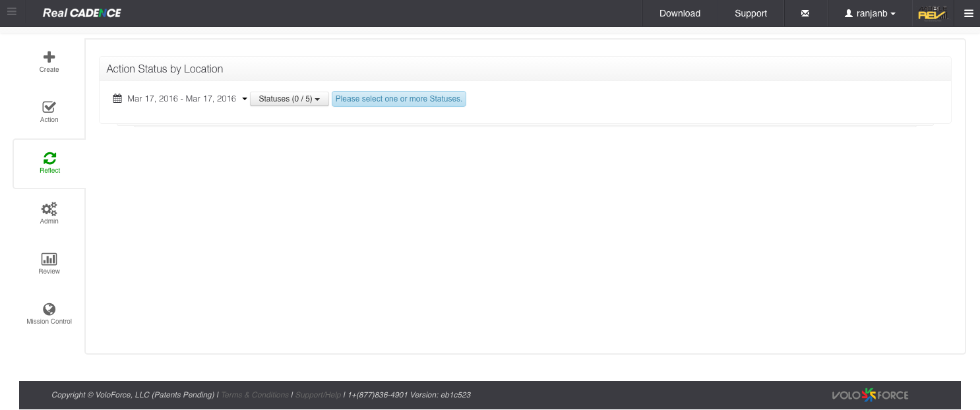Open the ranjanb user dropdown

[870, 13]
